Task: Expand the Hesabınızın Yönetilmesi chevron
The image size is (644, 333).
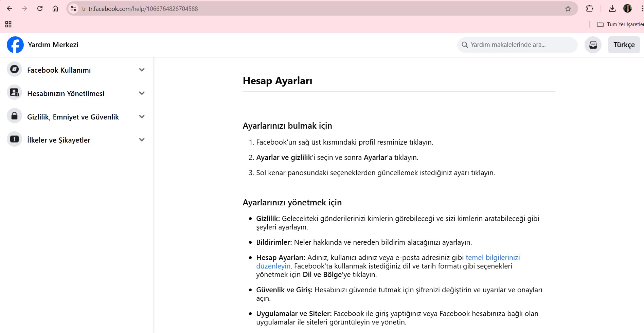Action: coord(142,93)
